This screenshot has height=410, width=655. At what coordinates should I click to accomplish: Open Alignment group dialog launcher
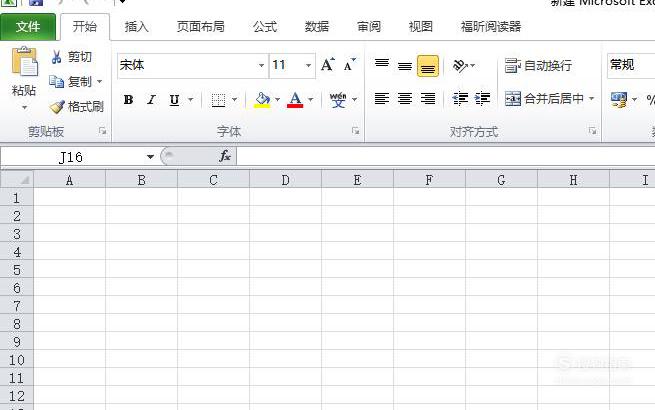point(592,131)
